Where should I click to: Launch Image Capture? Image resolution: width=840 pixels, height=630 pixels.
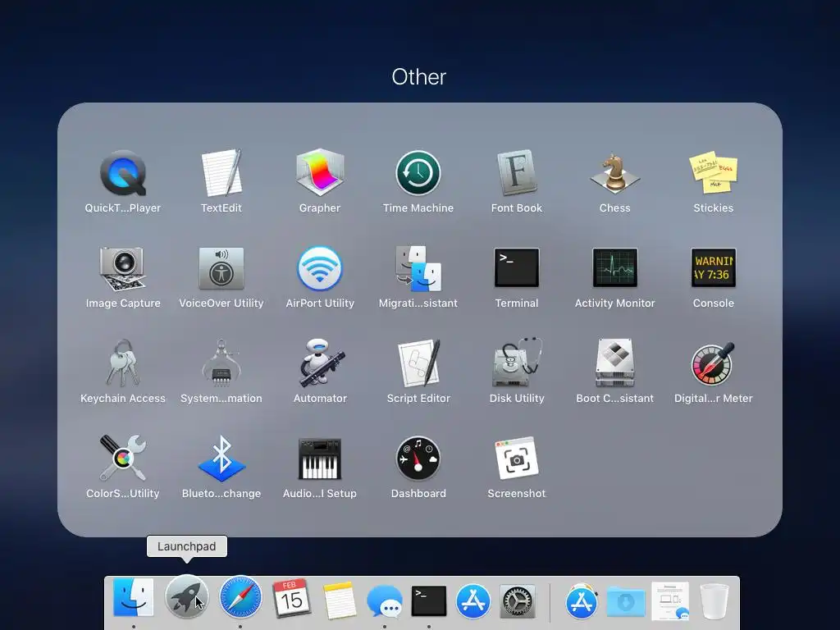click(x=123, y=268)
